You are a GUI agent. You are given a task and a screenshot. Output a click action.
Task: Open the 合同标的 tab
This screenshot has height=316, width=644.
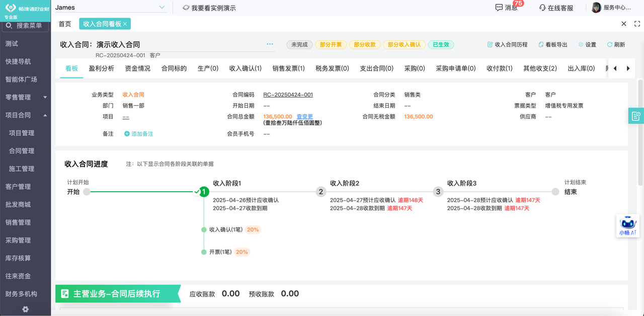click(x=174, y=68)
